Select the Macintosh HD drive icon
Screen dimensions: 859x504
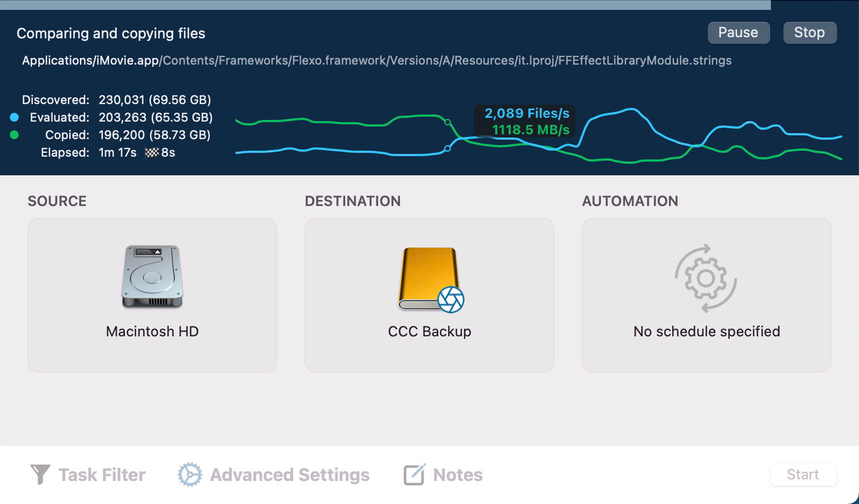[152, 277]
